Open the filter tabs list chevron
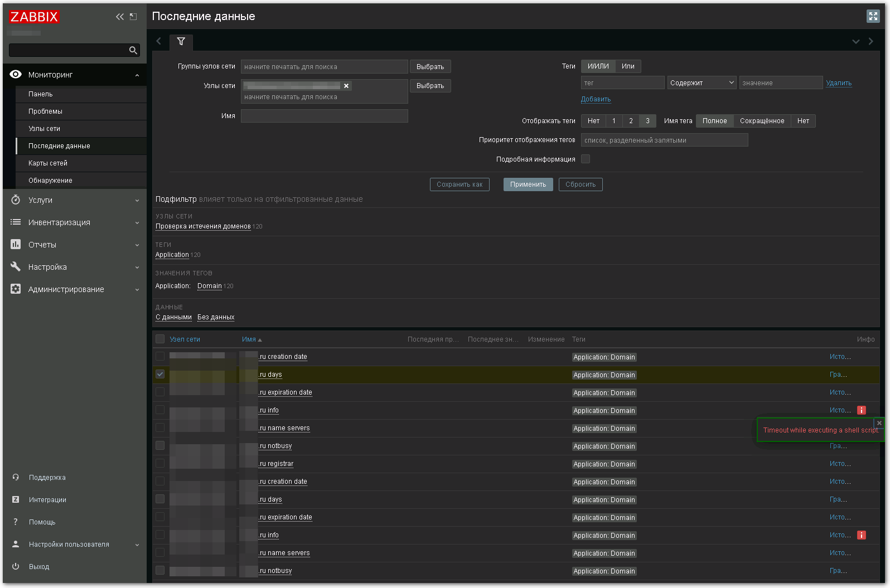890x588 pixels. pos(856,41)
